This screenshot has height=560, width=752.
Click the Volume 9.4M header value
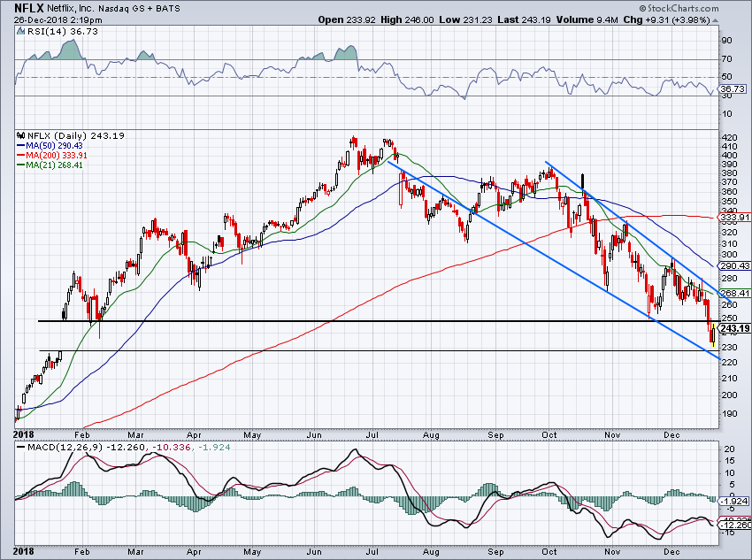[587, 19]
